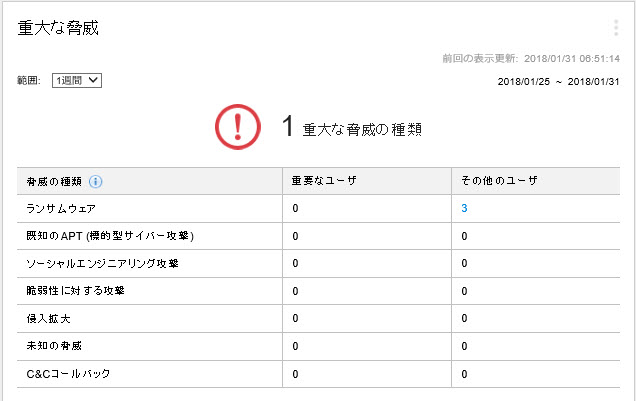
Task: Click the C&Cコールバック row
Action: (68, 374)
